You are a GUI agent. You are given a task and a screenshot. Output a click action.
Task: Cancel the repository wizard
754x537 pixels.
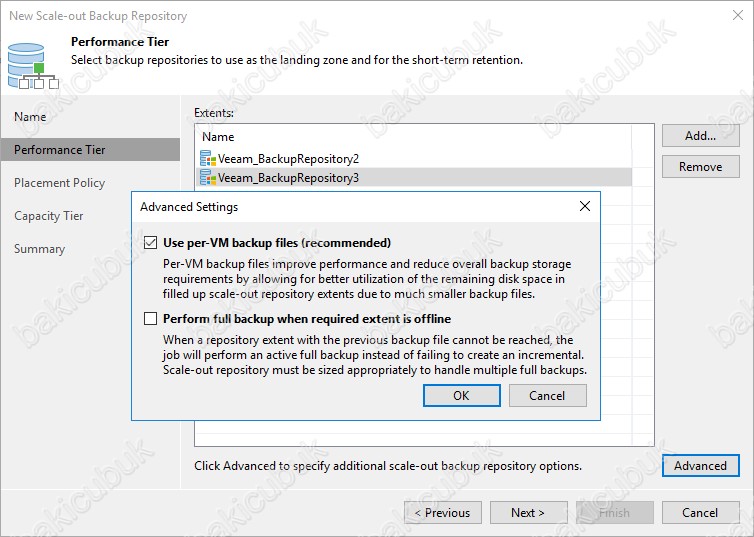(701, 512)
